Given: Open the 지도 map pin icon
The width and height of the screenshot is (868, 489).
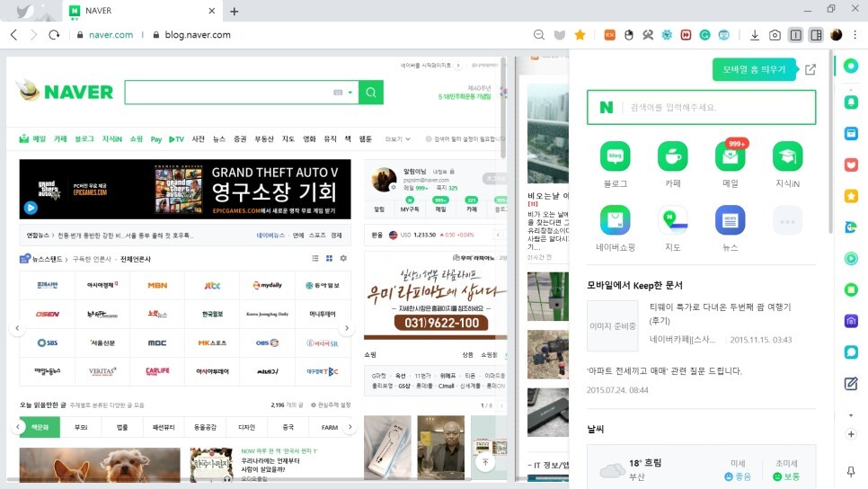Looking at the screenshot, I should point(673,220).
